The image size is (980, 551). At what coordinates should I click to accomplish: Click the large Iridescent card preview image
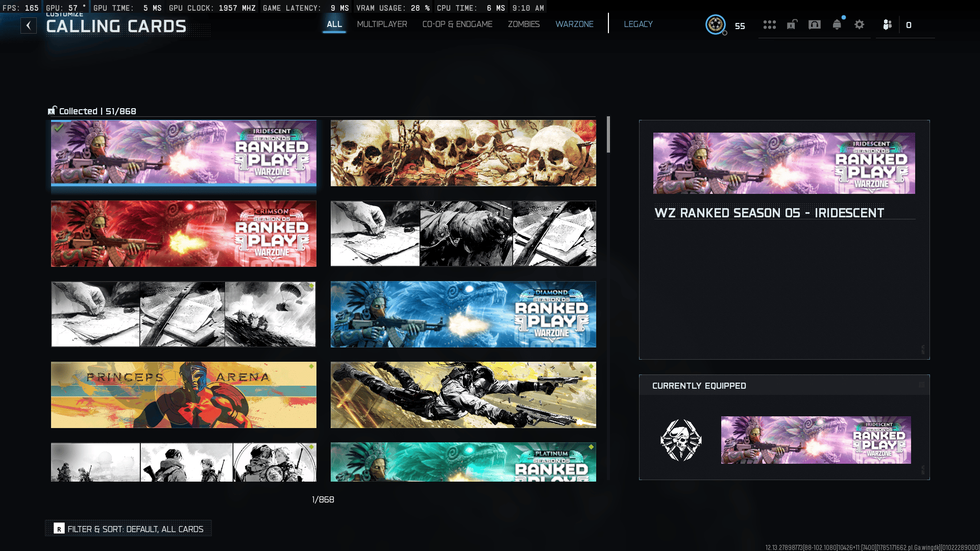pos(784,163)
